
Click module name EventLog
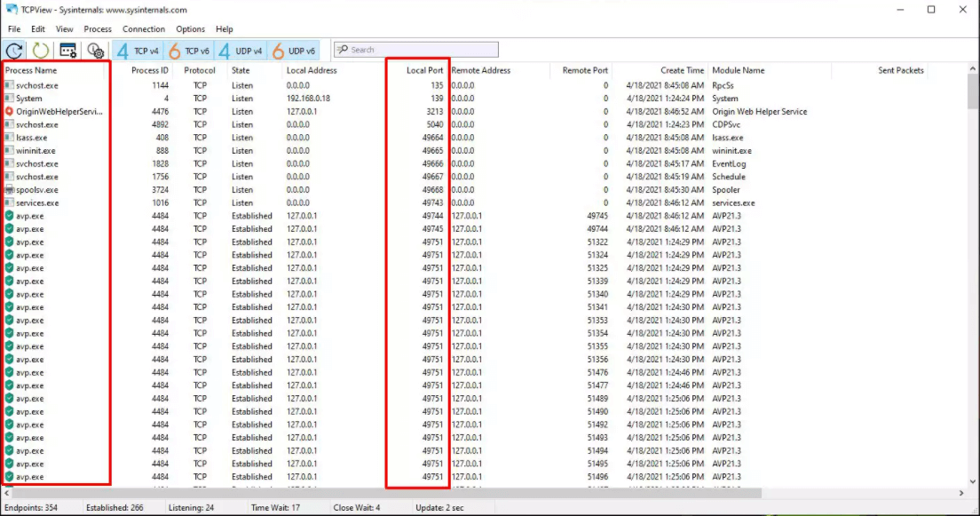click(x=729, y=164)
